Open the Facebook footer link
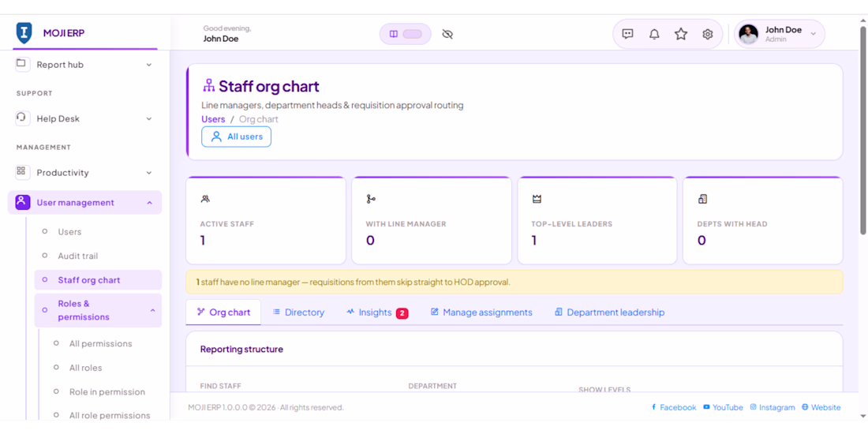 point(674,407)
